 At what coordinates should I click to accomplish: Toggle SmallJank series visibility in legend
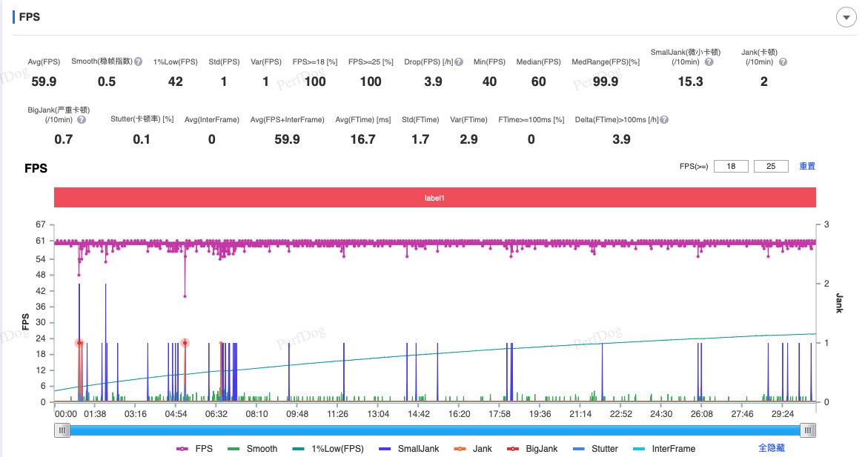411,448
